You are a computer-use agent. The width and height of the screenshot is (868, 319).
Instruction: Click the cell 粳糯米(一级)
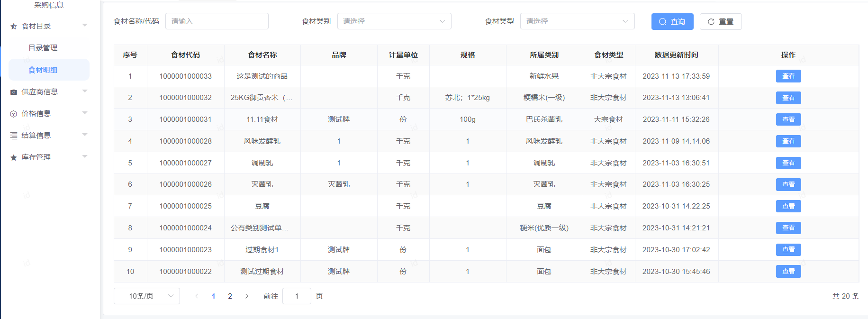(x=544, y=98)
